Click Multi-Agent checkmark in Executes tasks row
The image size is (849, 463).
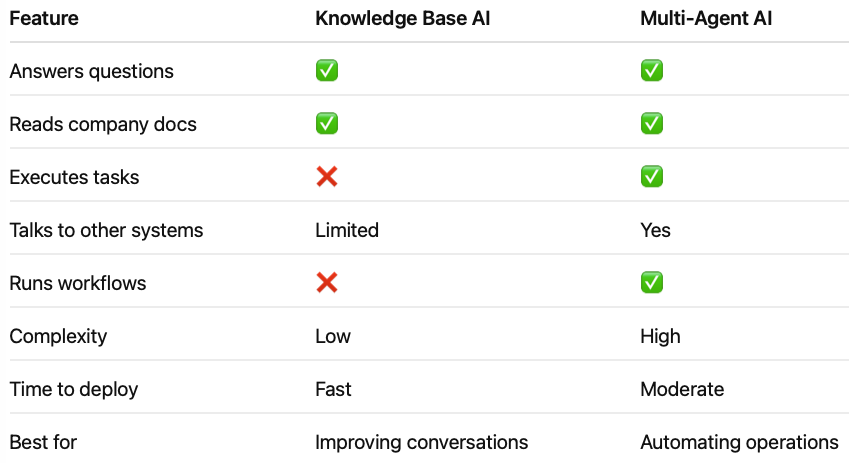[x=652, y=177]
